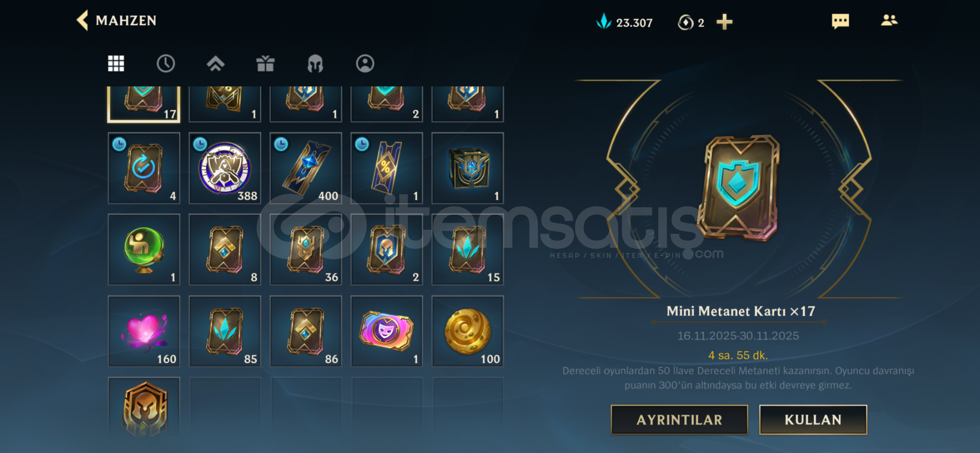The height and width of the screenshot is (453, 980).
Task: Select the boost arrows filter tab
Action: (216, 64)
